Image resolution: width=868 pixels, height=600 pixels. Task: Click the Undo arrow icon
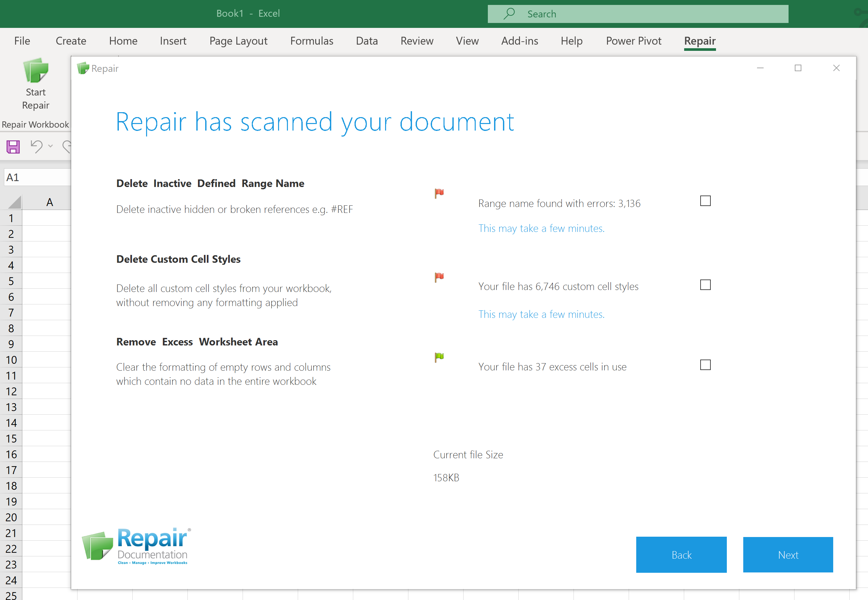(36, 146)
